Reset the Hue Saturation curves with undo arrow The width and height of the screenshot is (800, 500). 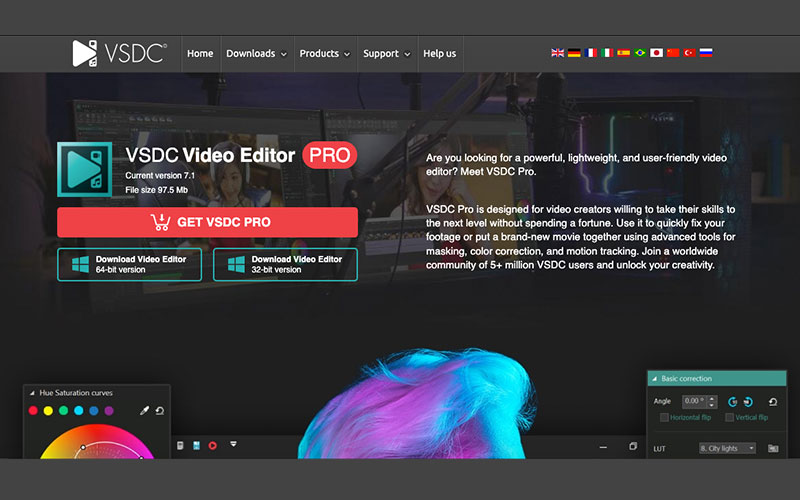(160, 410)
